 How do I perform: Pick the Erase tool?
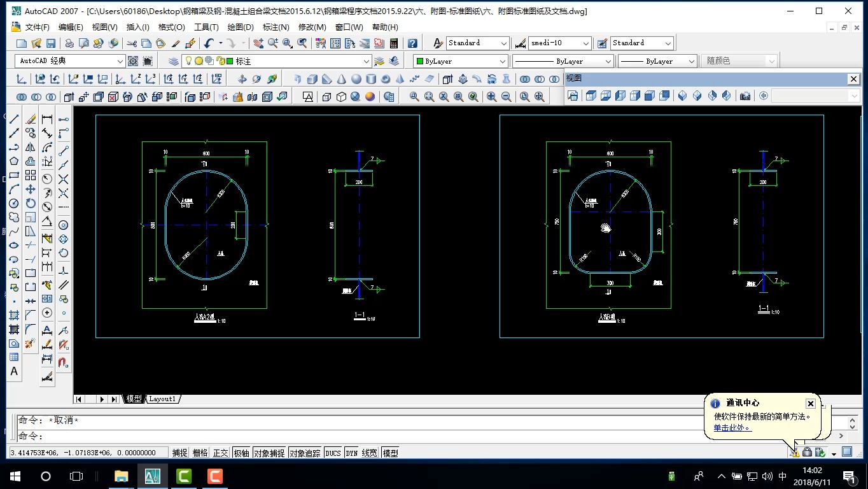[31, 119]
